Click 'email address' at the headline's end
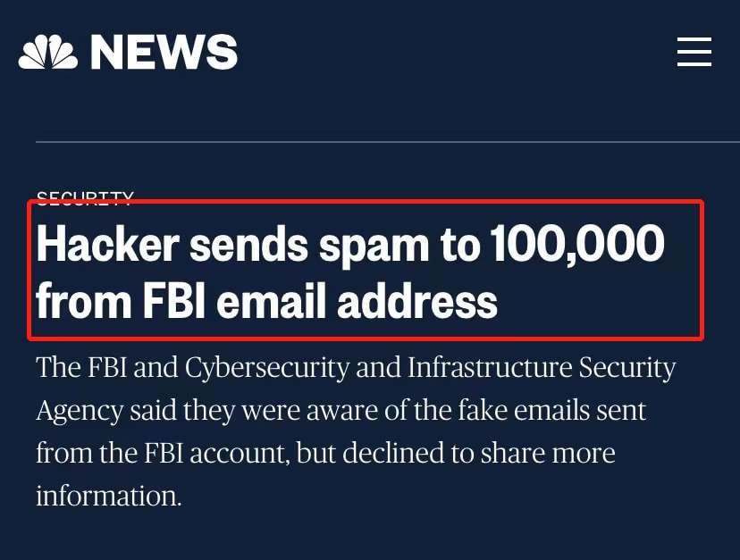This screenshot has height=560, width=740. click(357, 300)
